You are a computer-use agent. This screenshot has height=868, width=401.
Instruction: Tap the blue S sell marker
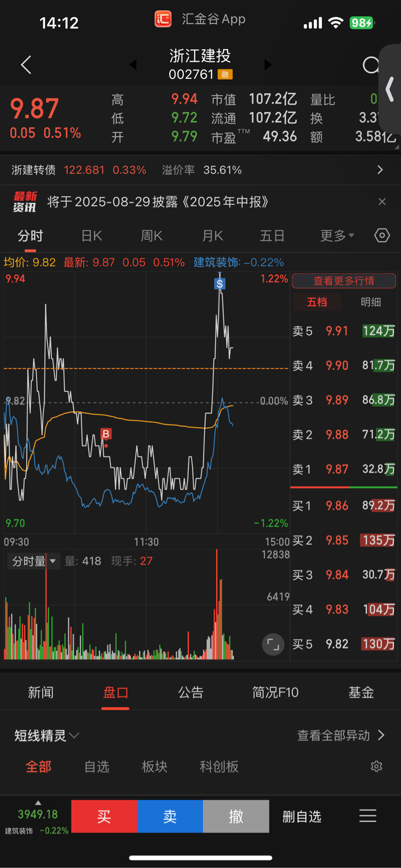[x=220, y=284]
